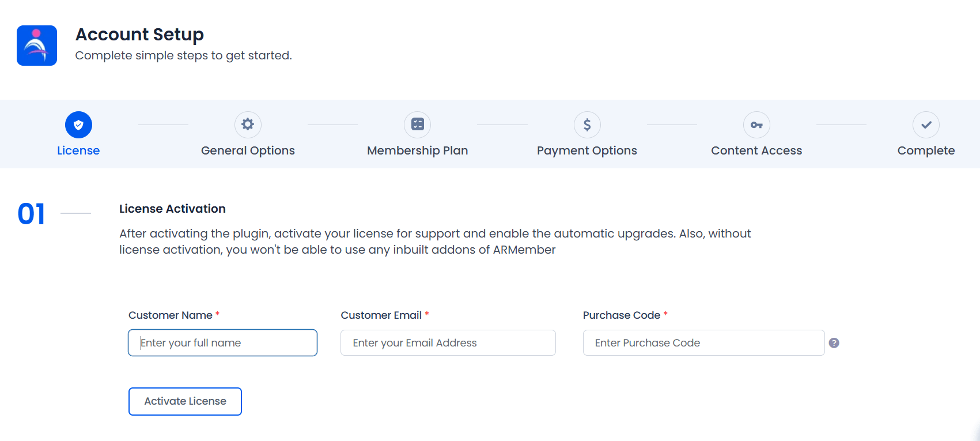
Task: Focus the Purchase Code input field
Action: [x=703, y=342]
